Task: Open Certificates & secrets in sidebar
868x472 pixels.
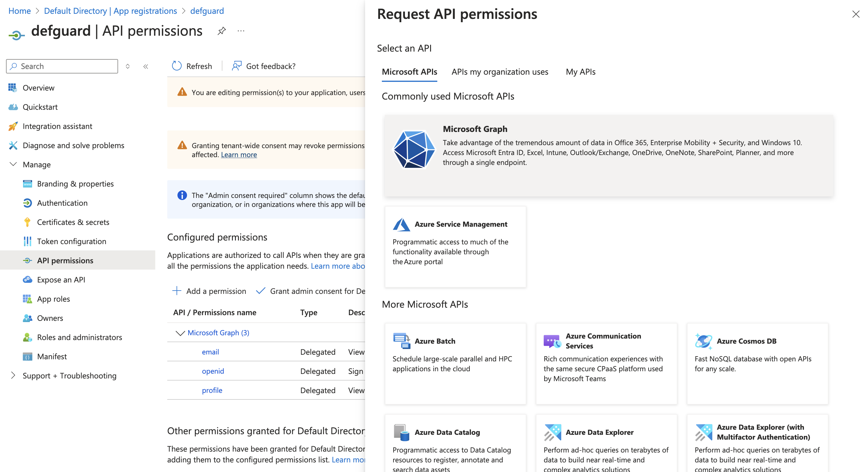Action: (x=73, y=222)
